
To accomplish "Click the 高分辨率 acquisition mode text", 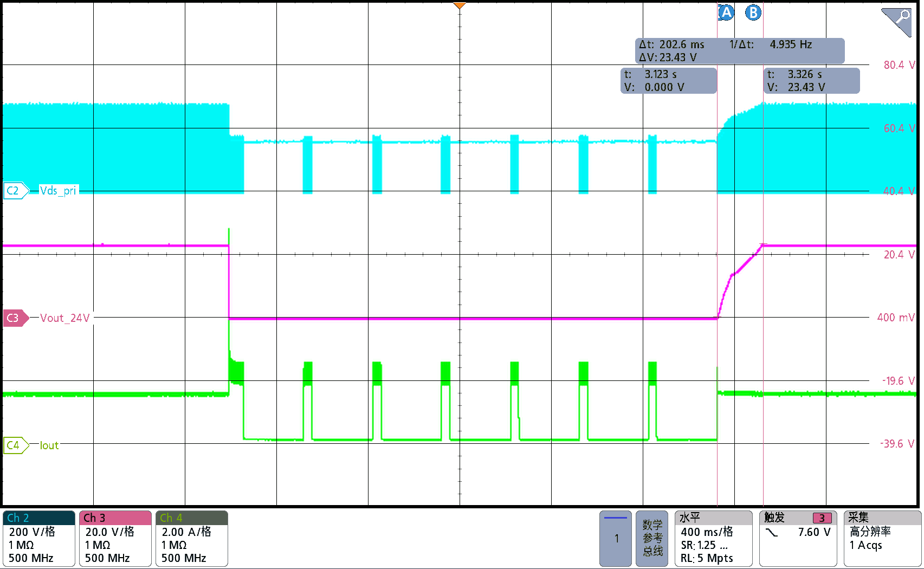I will pos(870,532).
